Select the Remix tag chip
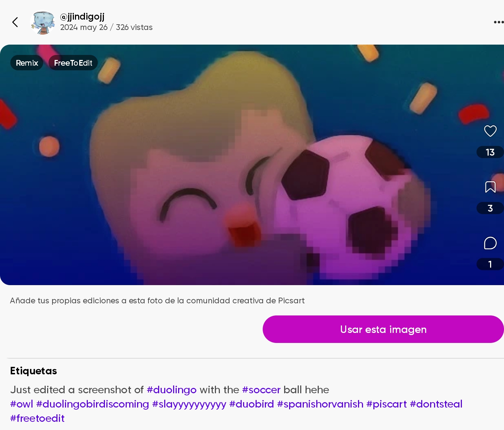 pos(27,63)
